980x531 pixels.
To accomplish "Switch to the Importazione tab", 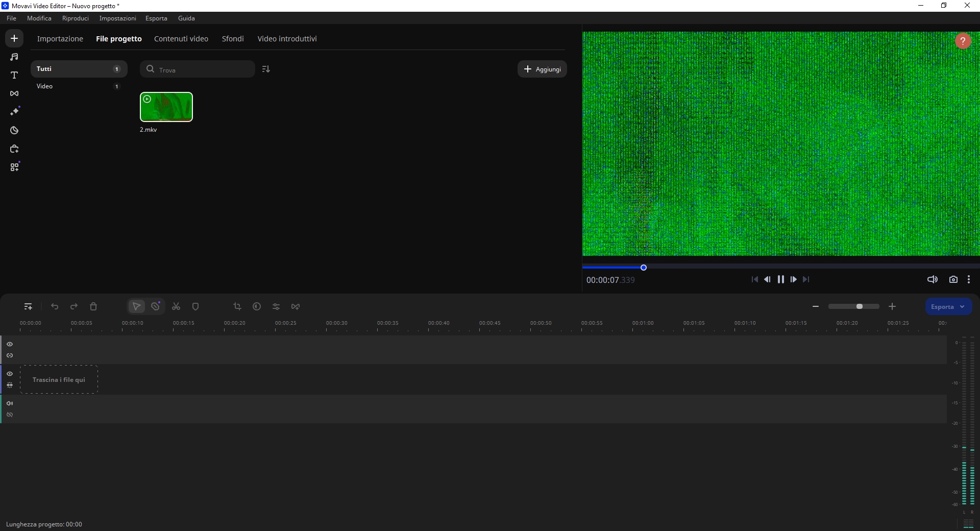I will point(60,39).
